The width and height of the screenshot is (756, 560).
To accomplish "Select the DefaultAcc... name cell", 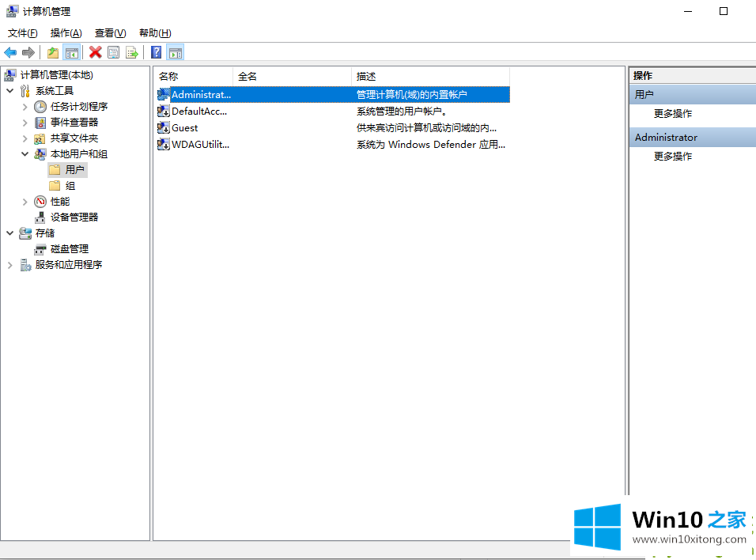I will point(199,112).
